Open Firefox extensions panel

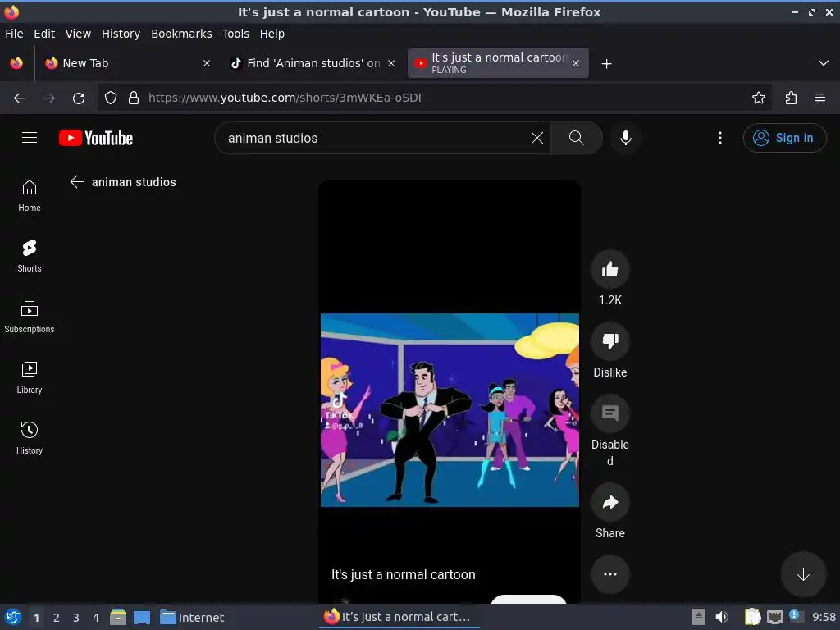[x=791, y=98]
